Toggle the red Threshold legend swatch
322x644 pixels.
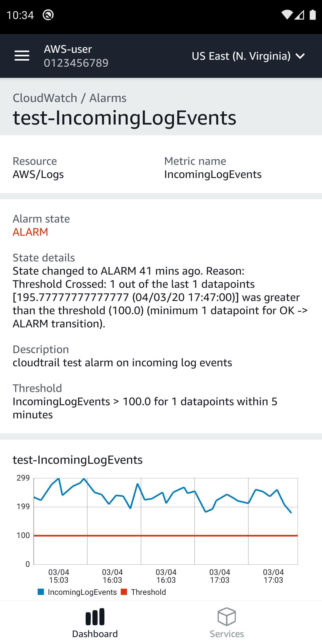tap(124, 592)
